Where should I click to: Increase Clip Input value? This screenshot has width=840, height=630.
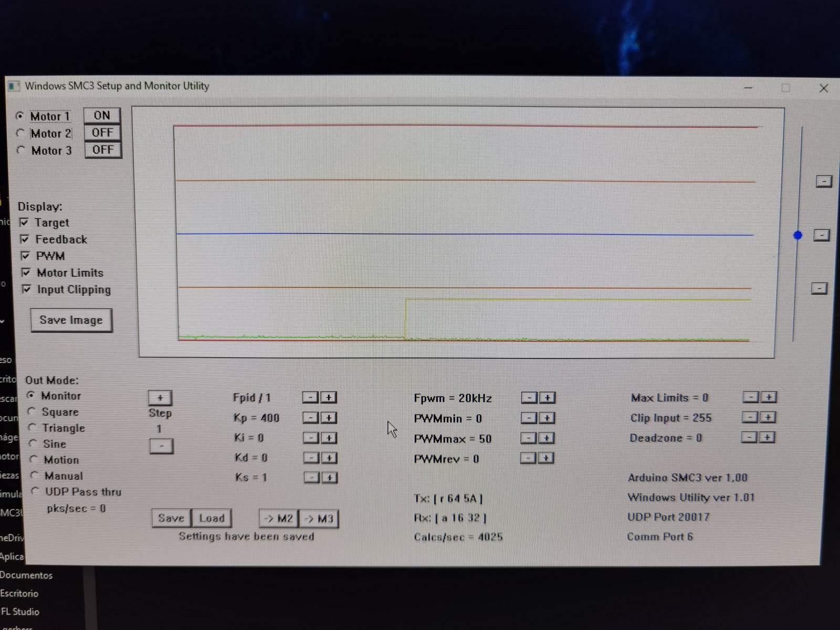pos(768,417)
